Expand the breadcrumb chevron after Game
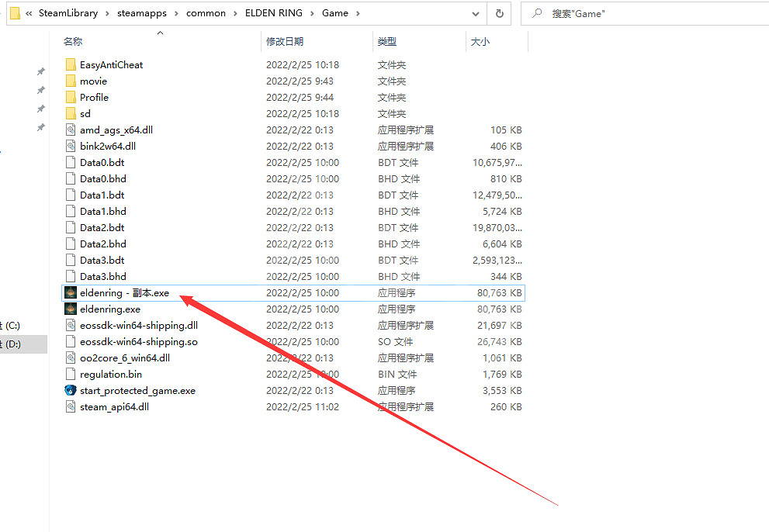 tap(356, 13)
